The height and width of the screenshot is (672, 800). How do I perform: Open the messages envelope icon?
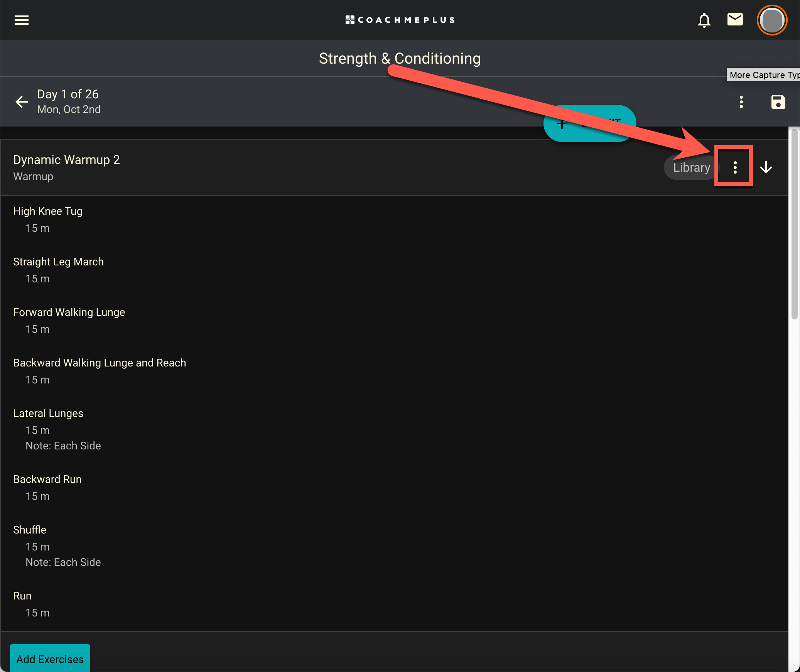tap(735, 19)
